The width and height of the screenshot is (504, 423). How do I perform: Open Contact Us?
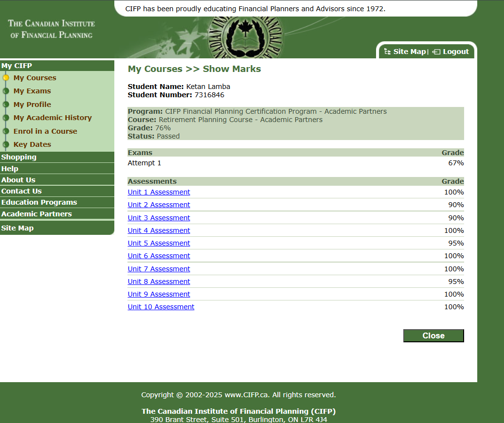pyautogui.click(x=57, y=191)
